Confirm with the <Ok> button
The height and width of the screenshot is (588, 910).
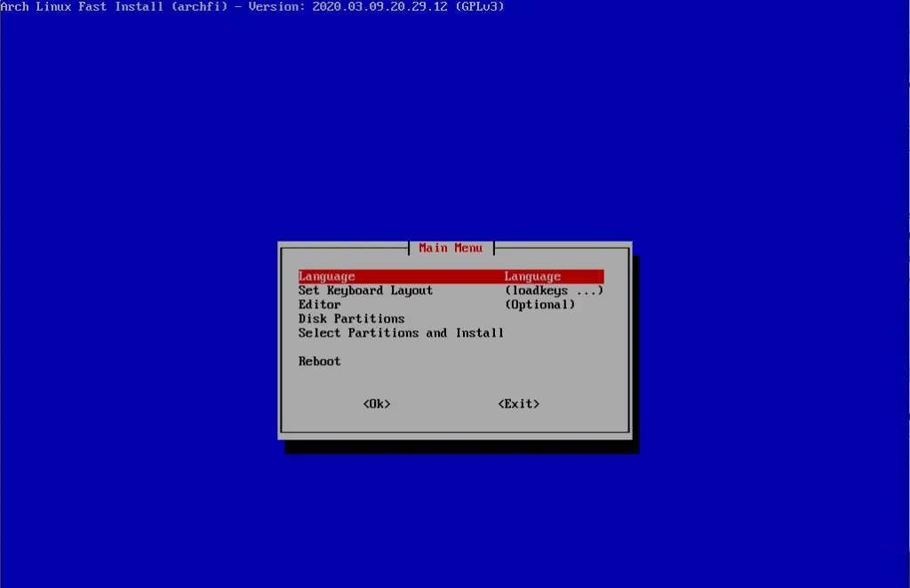377,403
